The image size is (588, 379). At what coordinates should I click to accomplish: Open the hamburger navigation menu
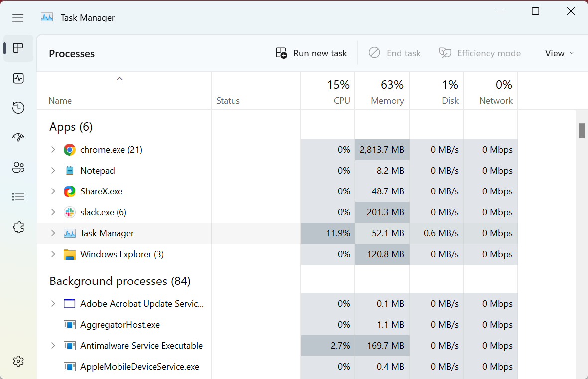(x=18, y=17)
